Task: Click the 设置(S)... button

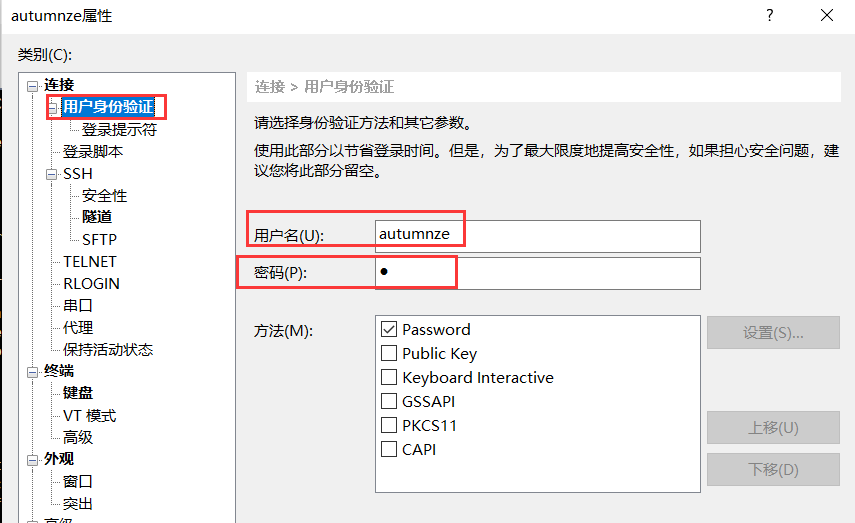Action: [x=773, y=333]
